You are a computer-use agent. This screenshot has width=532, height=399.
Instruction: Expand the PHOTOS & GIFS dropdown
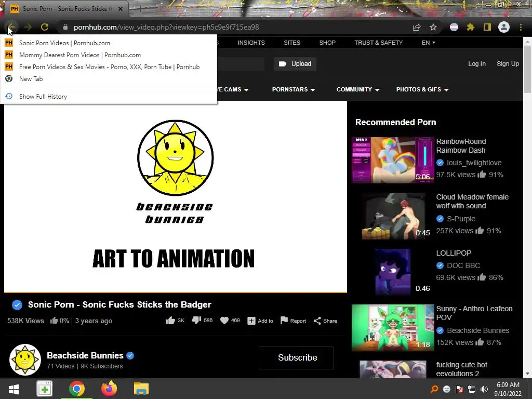[x=422, y=89]
